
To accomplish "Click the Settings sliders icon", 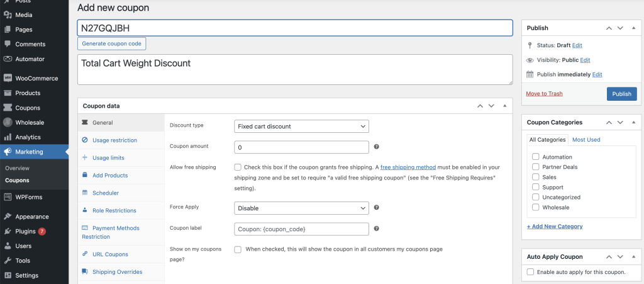I will tap(8, 275).
